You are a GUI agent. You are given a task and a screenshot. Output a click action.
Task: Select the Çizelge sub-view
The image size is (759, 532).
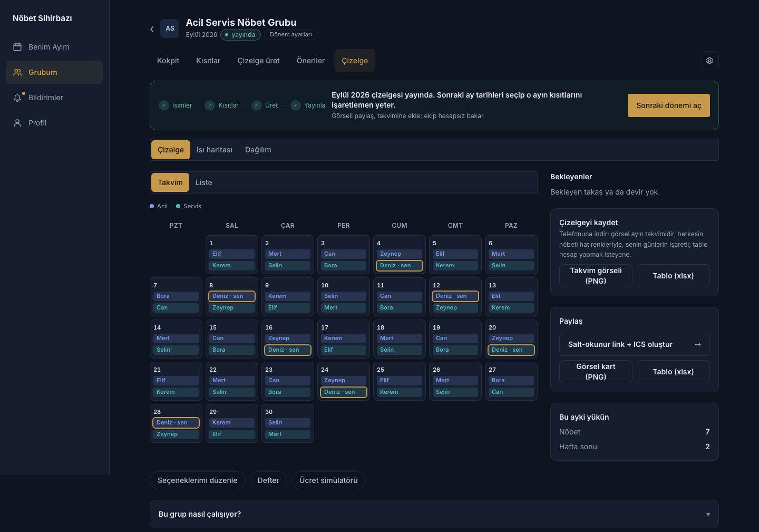[x=171, y=150]
